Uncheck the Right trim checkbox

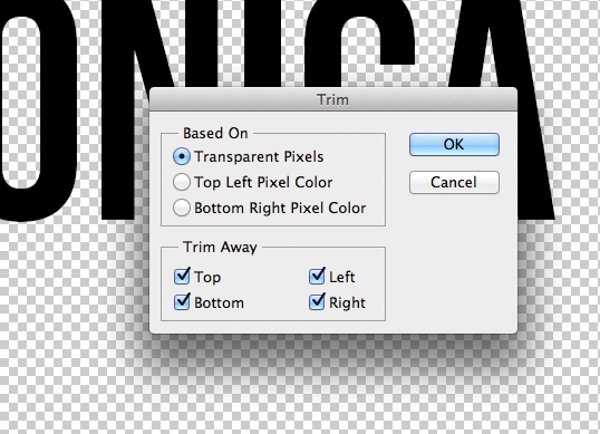coord(318,302)
